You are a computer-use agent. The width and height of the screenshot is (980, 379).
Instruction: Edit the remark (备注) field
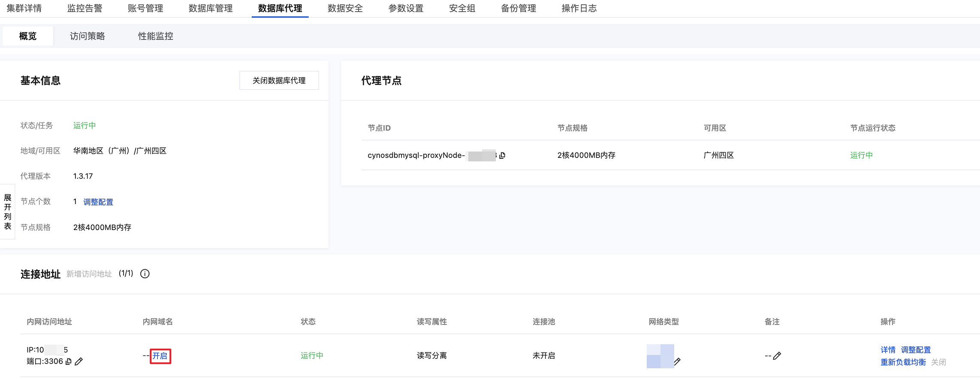777,355
